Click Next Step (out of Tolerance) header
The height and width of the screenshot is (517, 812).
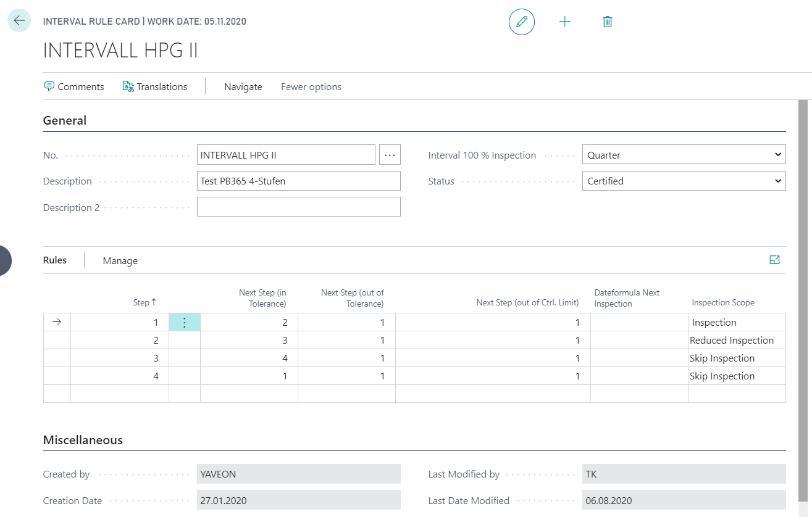pos(352,298)
